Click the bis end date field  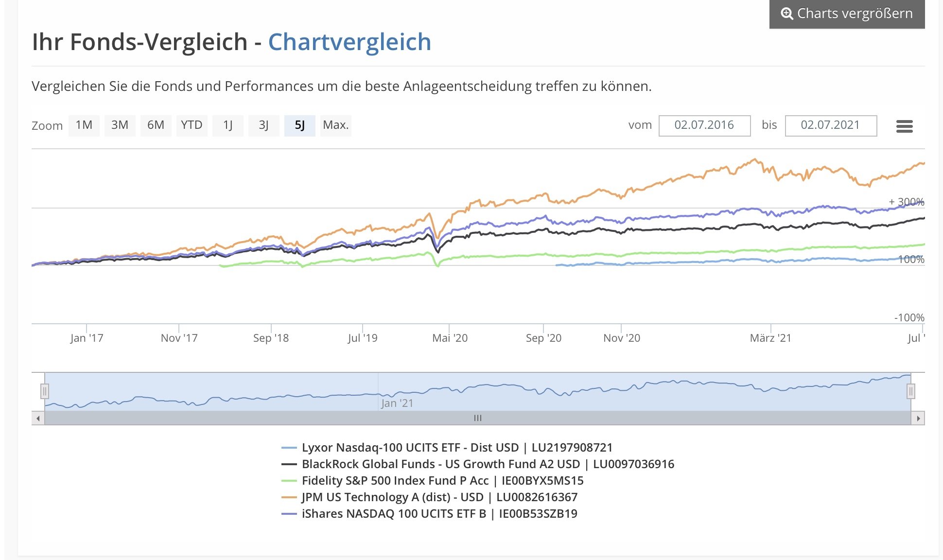(x=830, y=125)
